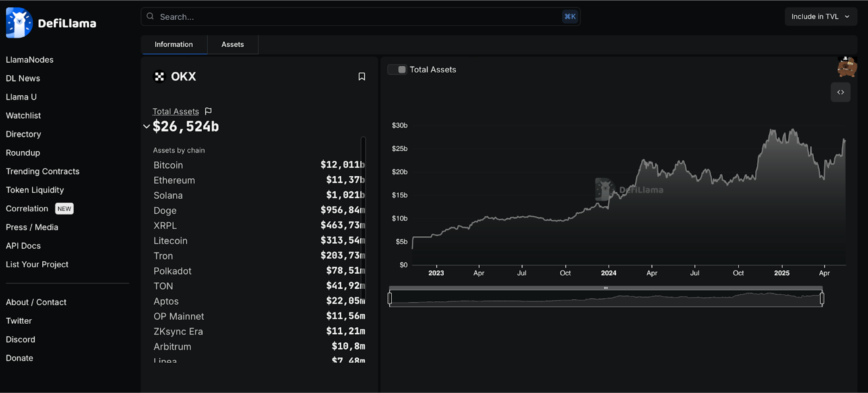Open API Docs link
Image resolution: width=868 pixels, height=393 pixels.
(23, 246)
